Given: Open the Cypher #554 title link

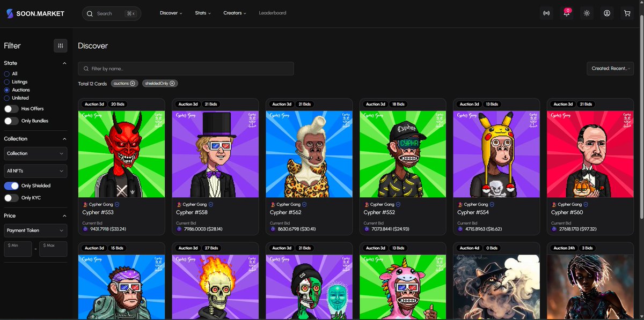Looking at the screenshot, I should point(473,213).
